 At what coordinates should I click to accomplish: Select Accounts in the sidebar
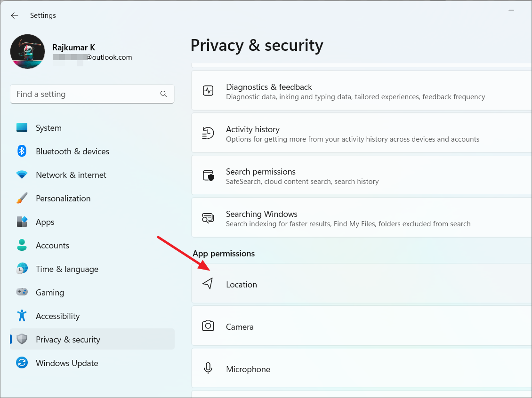(x=92, y=246)
